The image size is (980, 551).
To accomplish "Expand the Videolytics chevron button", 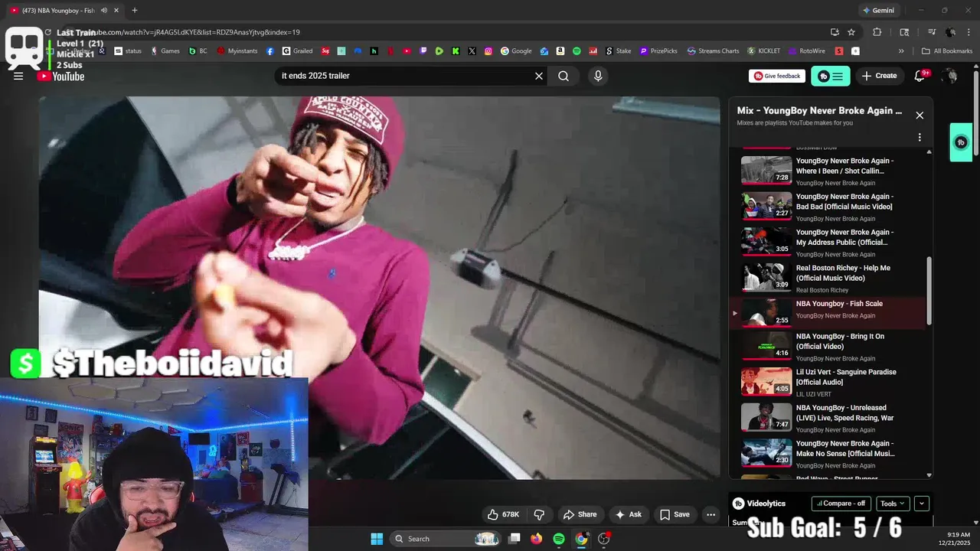I will (x=922, y=504).
